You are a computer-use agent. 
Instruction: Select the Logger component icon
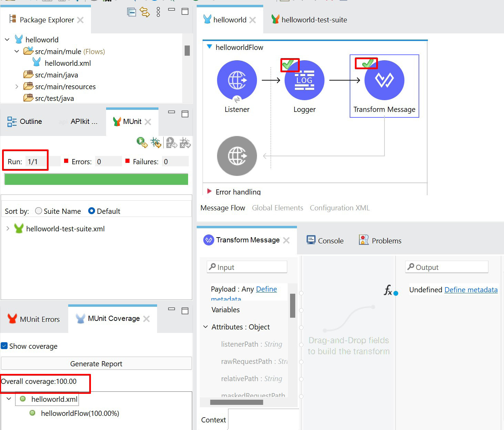tap(305, 80)
